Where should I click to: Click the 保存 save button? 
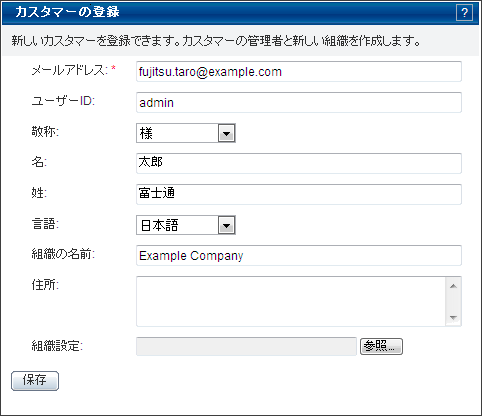click(35, 381)
